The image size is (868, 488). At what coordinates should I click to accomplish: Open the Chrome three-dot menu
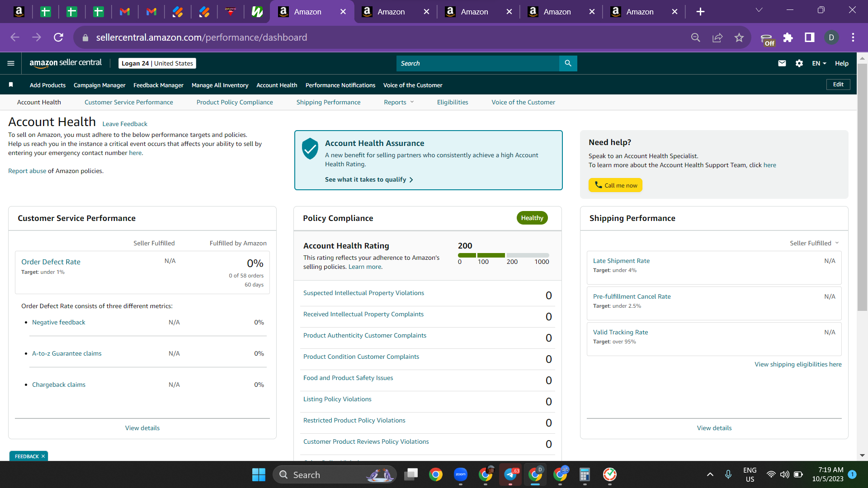853,38
